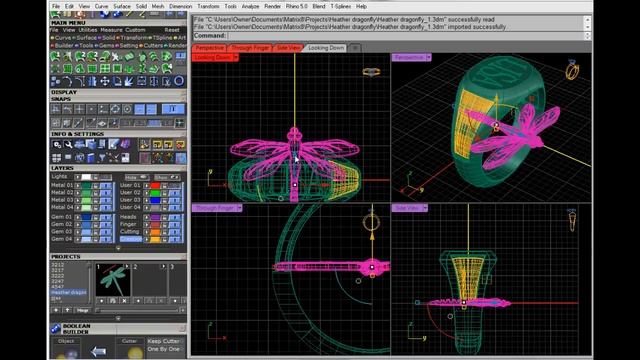
Task: Select the green shank ring icon
Action: click(105, 56)
